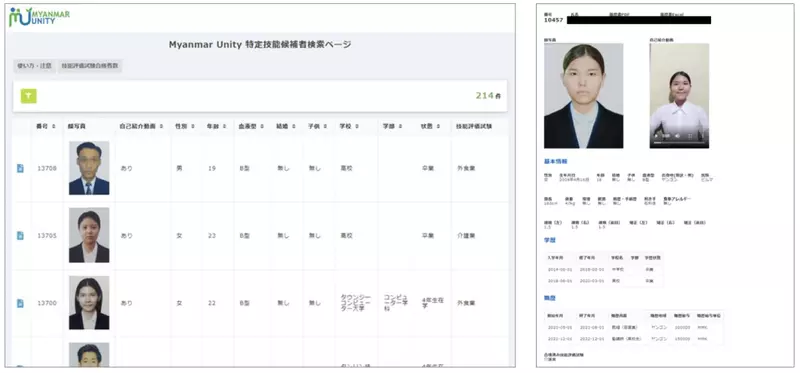Click status cell 4年生在学 in row 13700
The width and height of the screenshot is (800, 373).
(x=433, y=303)
